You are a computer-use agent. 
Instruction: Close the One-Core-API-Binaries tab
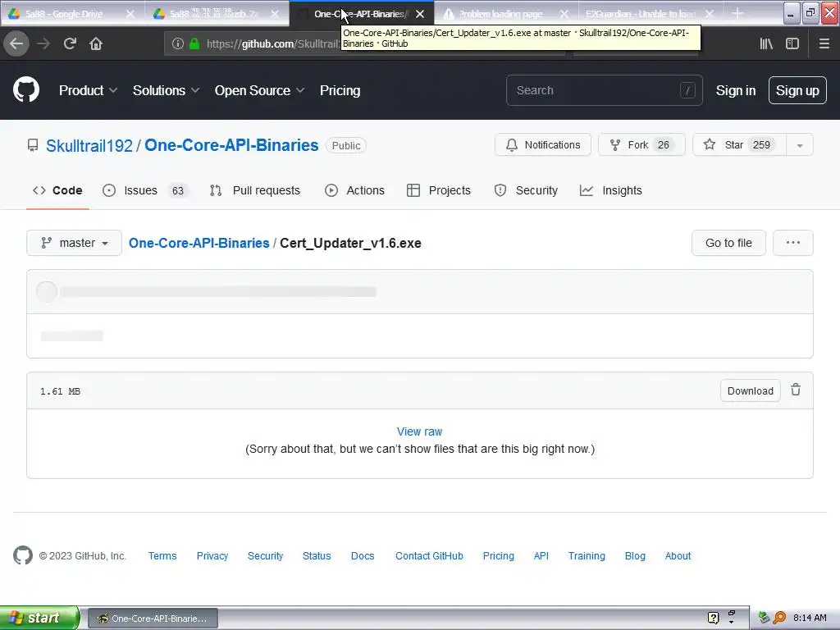[420, 14]
